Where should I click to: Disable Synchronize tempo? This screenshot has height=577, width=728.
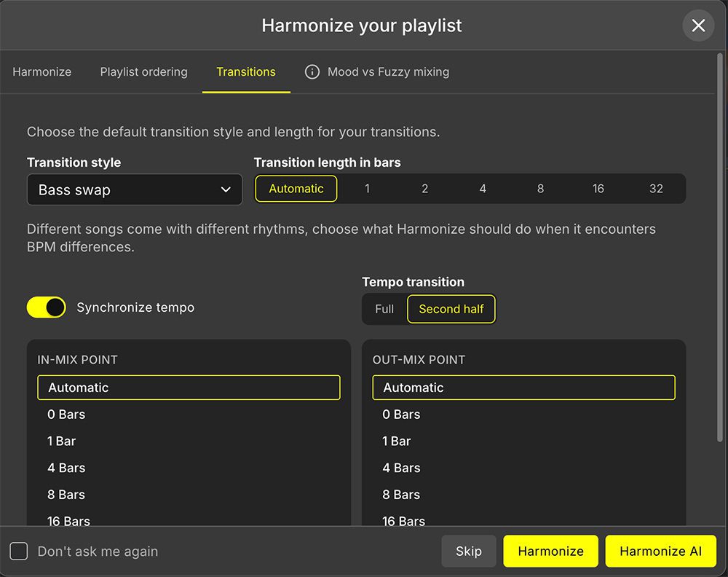coord(46,307)
